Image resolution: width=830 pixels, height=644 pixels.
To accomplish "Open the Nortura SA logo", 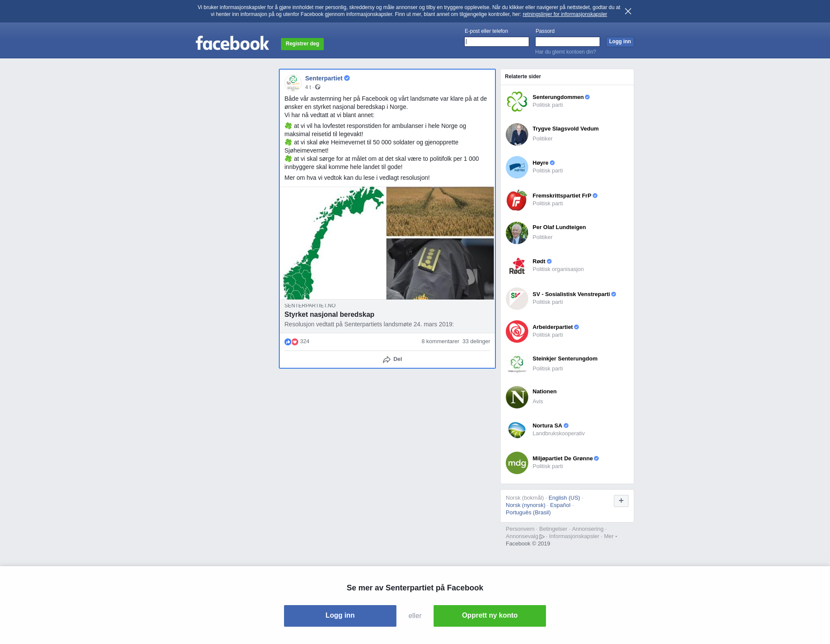I will pos(517,430).
